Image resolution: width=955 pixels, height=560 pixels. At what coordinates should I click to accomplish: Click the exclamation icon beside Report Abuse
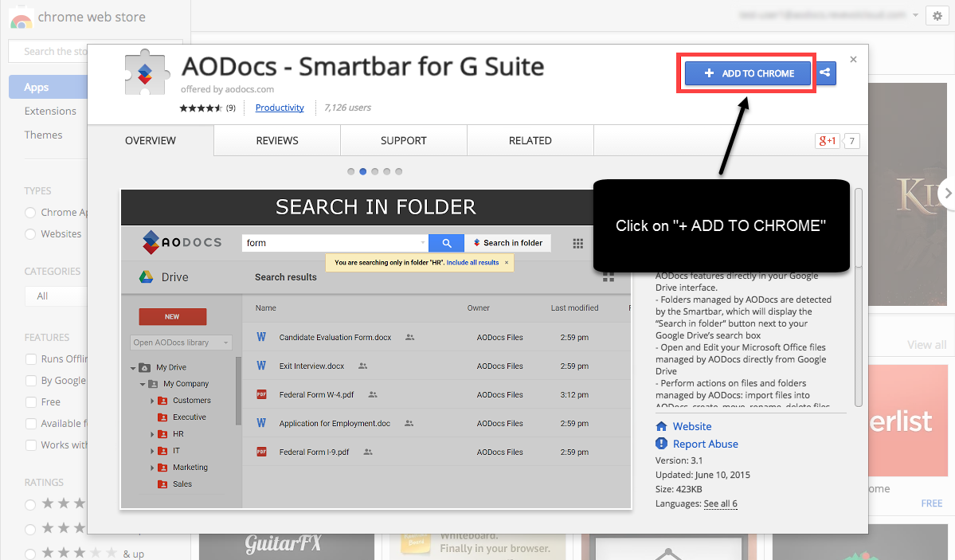pos(661,444)
